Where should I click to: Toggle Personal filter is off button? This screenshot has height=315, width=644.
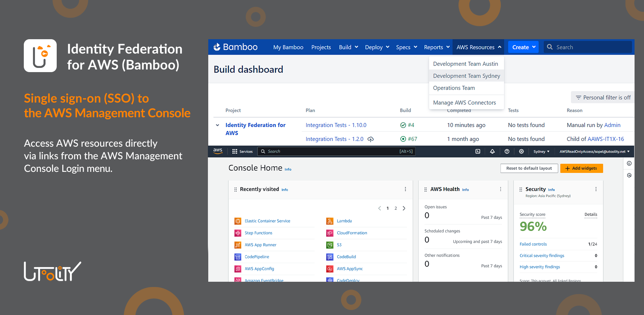click(x=603, y=98)
